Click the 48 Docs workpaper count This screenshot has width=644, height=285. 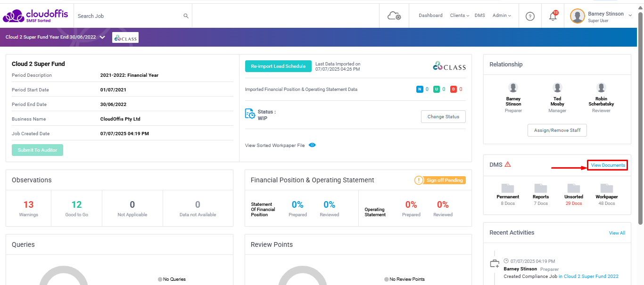[x=607, y=204]
